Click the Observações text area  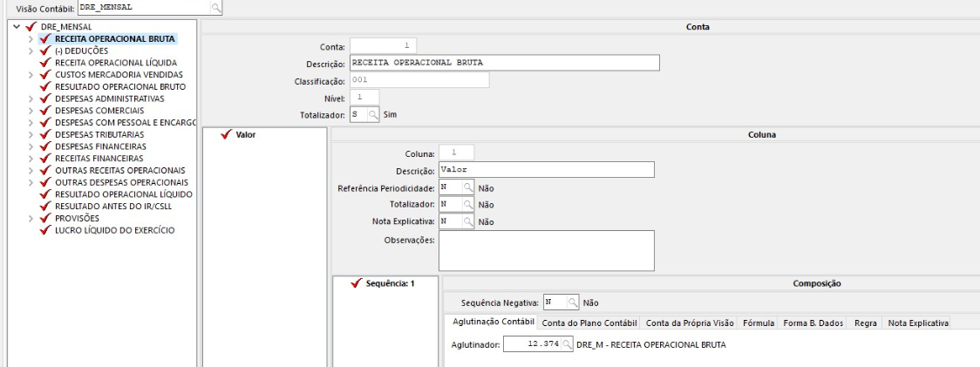pyautogui.click(x=546, y=250)
